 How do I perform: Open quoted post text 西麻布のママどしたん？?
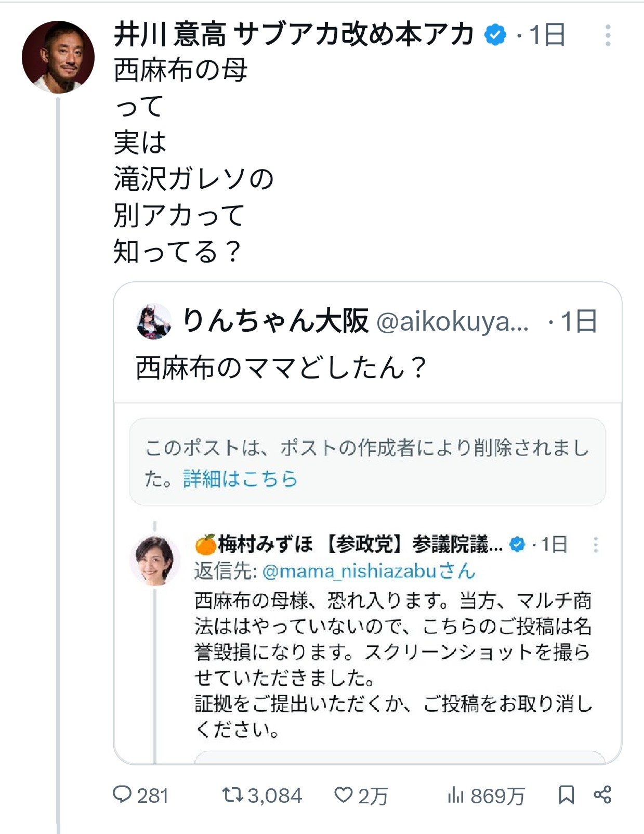click(x=281, y=367)
